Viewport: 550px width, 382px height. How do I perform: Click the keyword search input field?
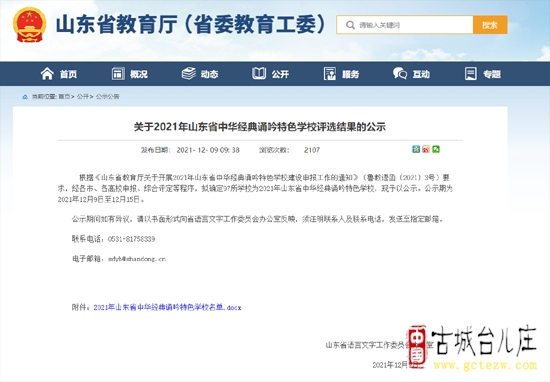405,25
